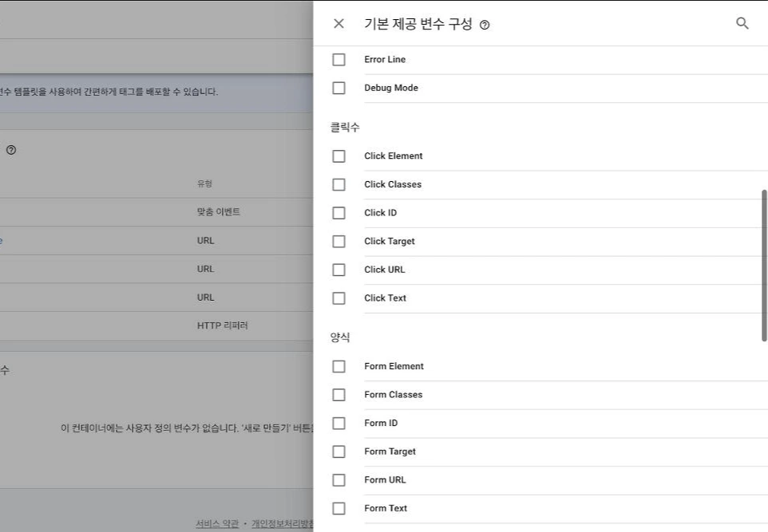Select the Click Text label
Screen dimensions: 768x532
point(385,298)
